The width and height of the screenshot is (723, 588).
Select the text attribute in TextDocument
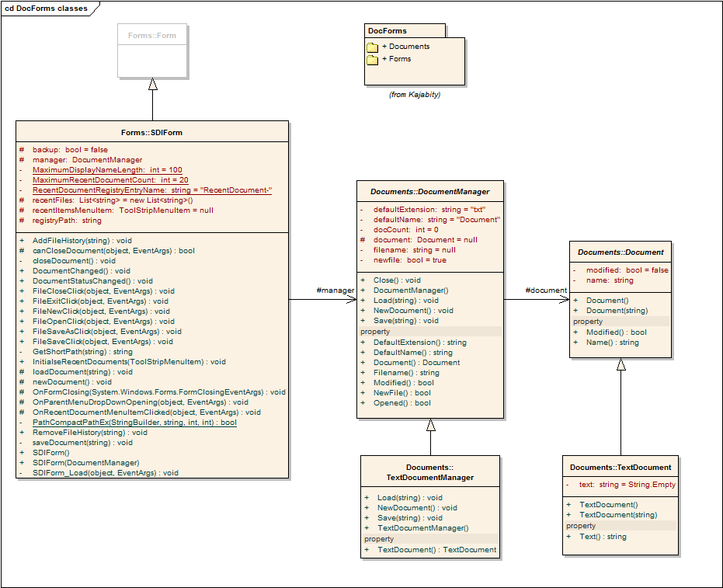click(627, 485)
